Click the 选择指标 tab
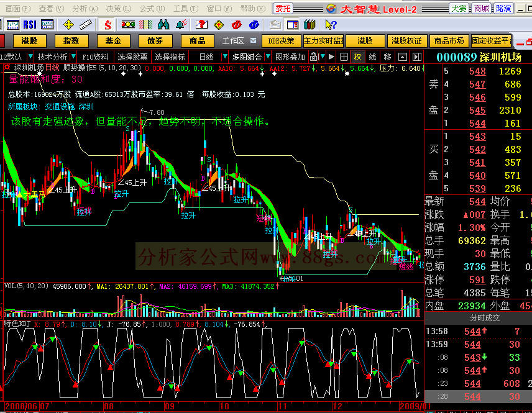 tap(170, 57)
